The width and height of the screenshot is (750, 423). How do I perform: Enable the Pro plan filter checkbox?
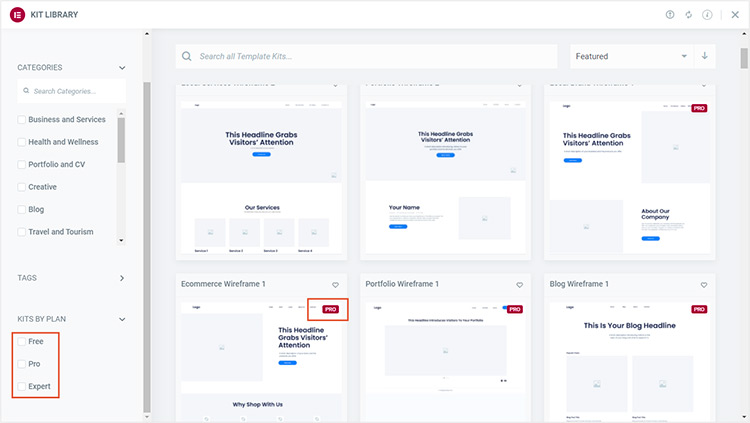[x=23, y=364]
